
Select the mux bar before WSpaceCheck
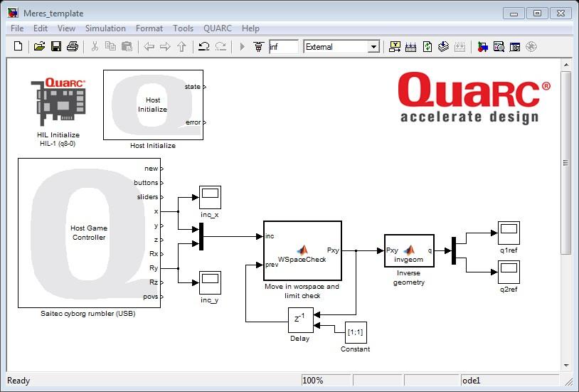pos(201,236)
